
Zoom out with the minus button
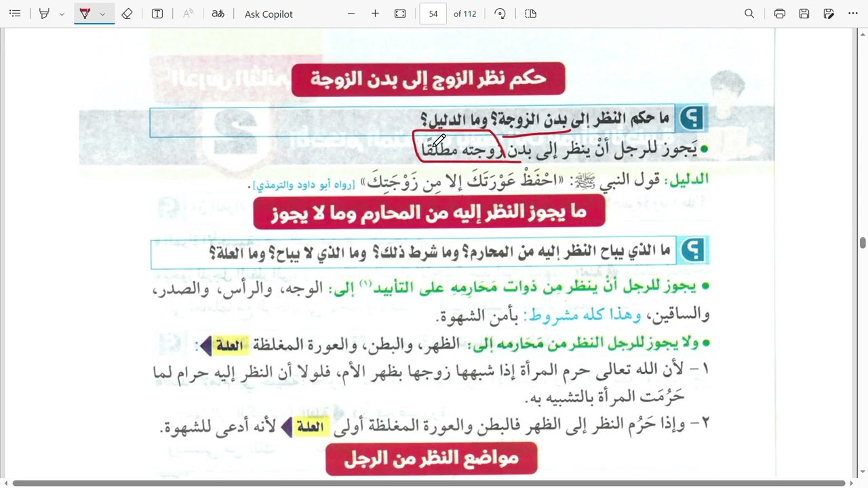[x=351, y=14]
